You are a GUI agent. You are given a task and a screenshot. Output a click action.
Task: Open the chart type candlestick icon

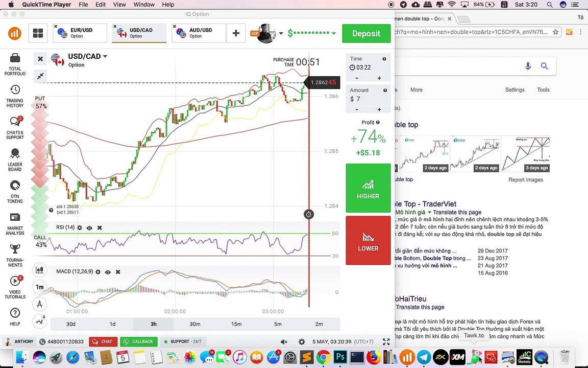pyautogui.click(x=39, y=270)
